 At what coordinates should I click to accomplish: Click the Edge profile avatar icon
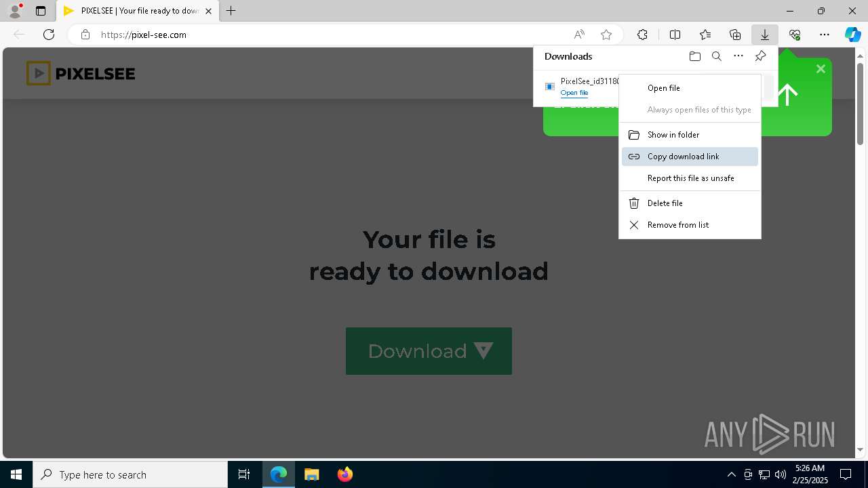(15, 11)
